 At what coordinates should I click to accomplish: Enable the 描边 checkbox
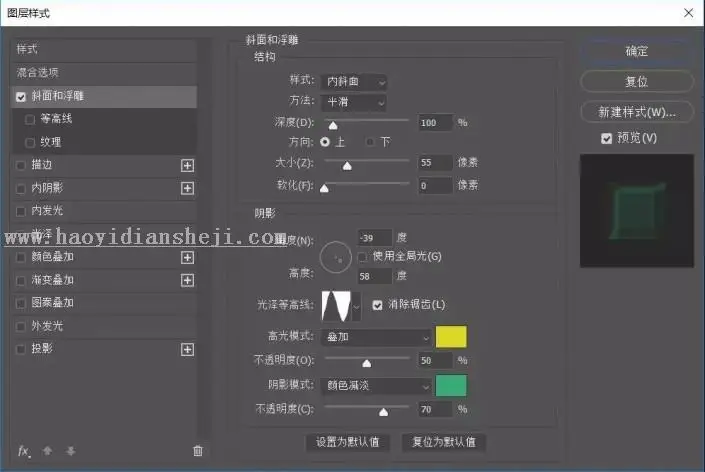tap(21, 165)
